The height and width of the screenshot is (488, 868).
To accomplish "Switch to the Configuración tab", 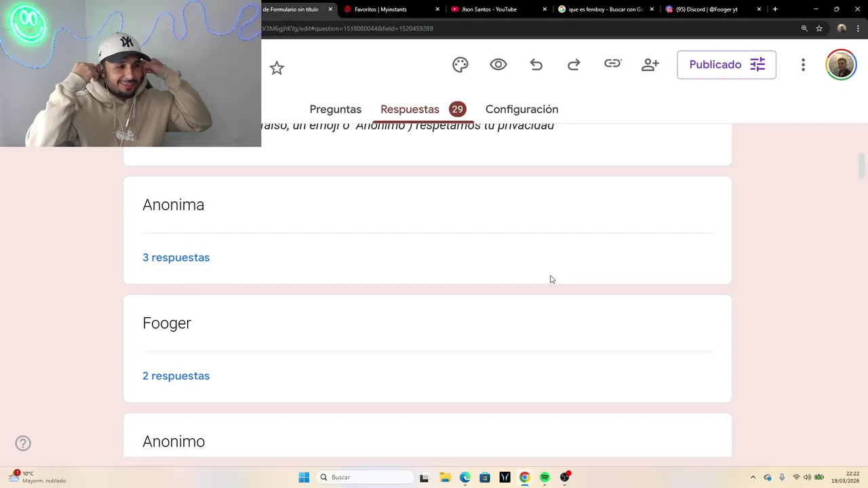I will 521,109.
